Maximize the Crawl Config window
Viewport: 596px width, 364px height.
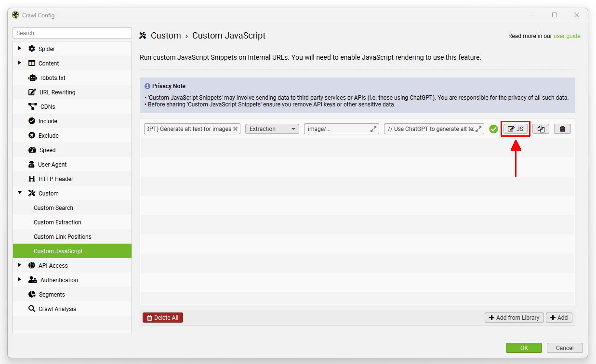coord(555,15)
